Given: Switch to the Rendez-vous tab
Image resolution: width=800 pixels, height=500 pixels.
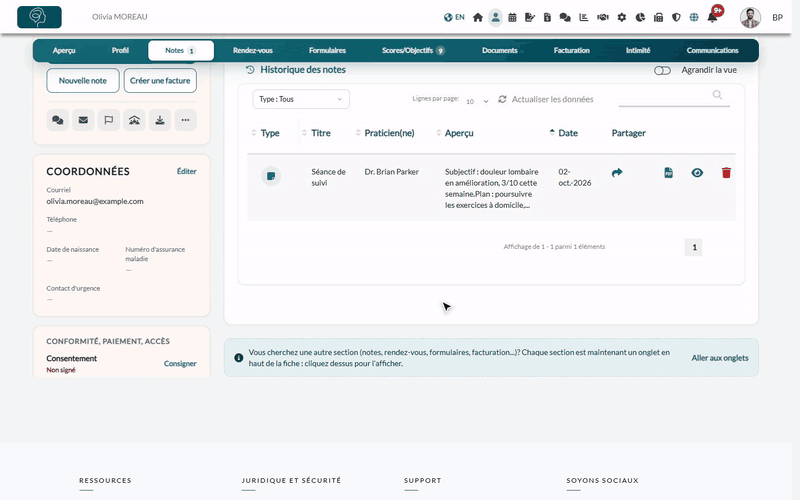Looking at the screenshot, I should [x=253, y=51].
